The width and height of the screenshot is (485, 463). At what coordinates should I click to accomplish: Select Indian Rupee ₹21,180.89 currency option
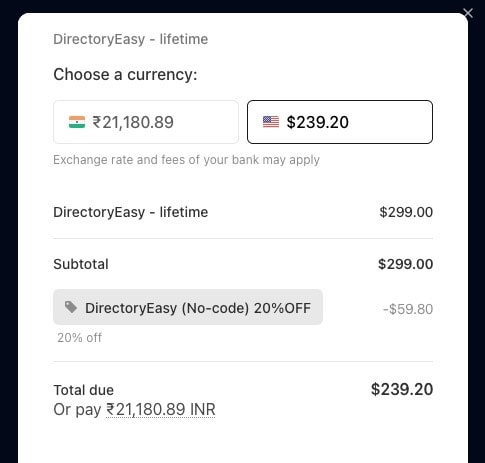pyautogui.click(x=146, y=122)
